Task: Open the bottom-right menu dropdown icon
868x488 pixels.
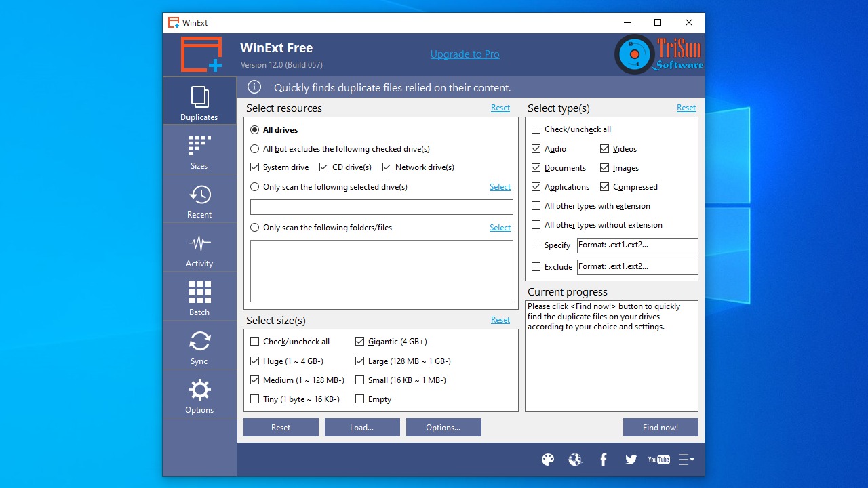Action: coord(686,460)
